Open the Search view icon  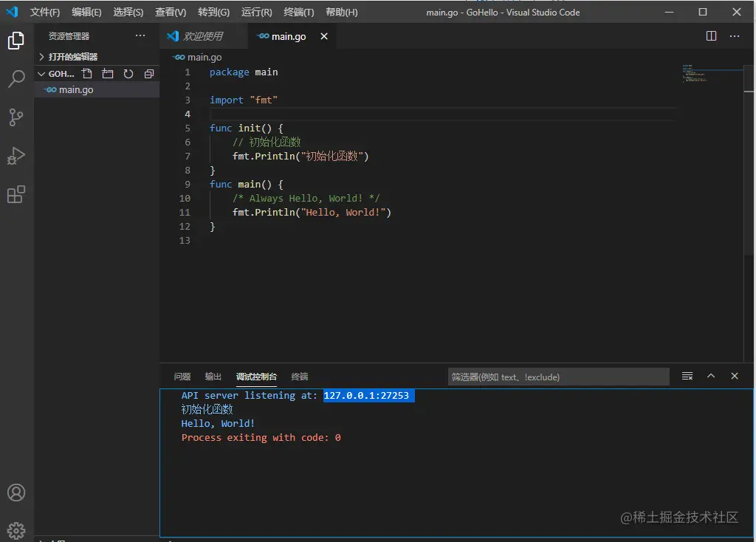point(16,79)
